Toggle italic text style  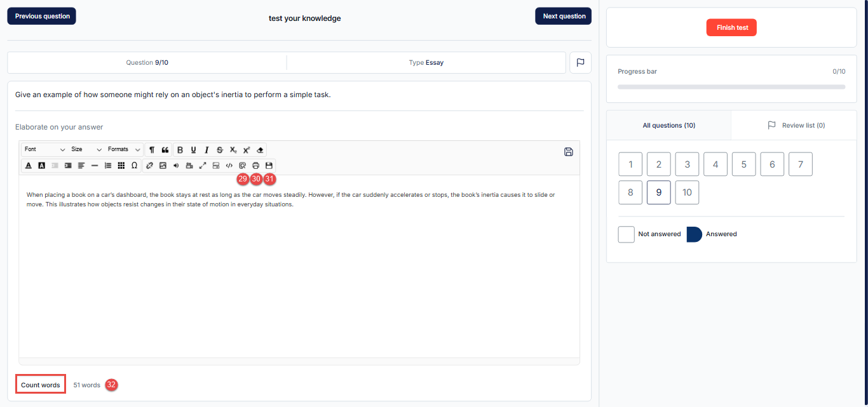[207, 150]
